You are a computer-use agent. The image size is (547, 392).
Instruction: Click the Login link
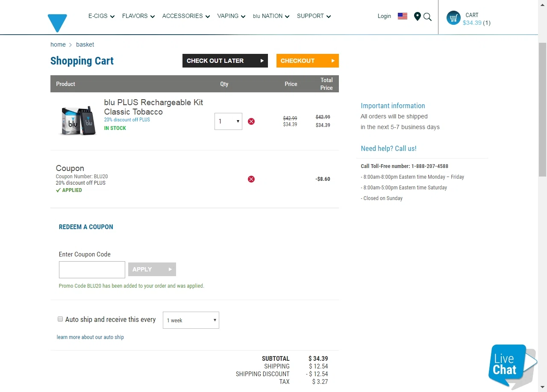(x=384, y=16)
